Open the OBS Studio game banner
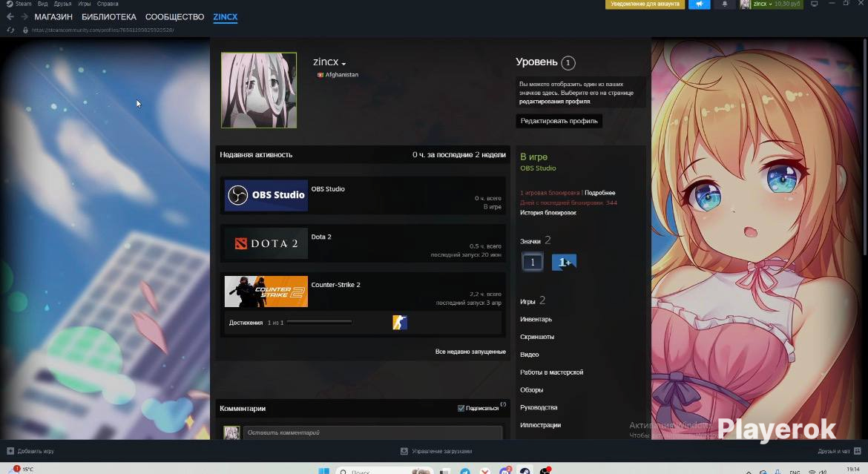 (x=266, y=196)
